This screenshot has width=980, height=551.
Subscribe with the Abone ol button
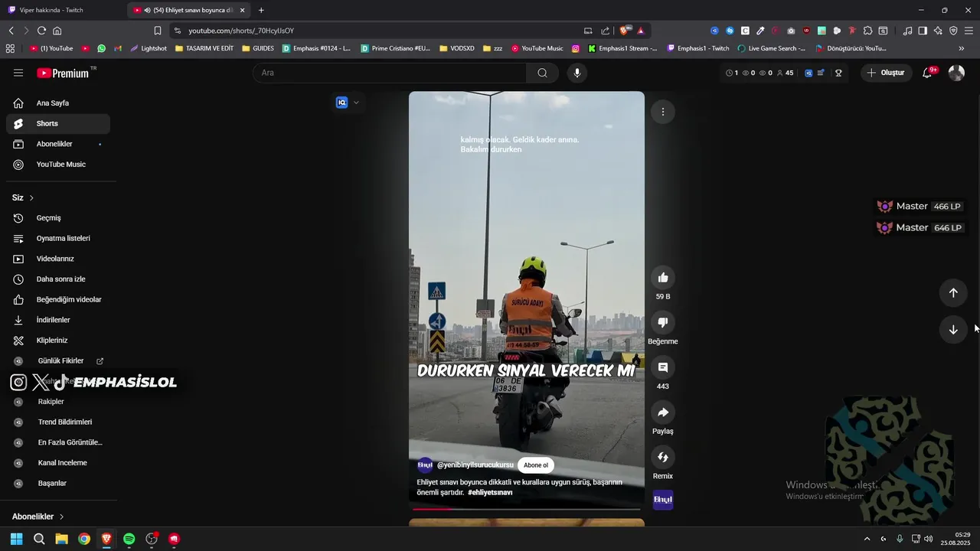tap(535, 465)
